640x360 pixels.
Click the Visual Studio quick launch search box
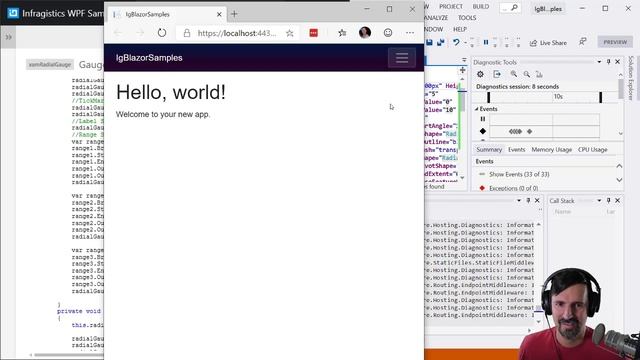(510, 7)
